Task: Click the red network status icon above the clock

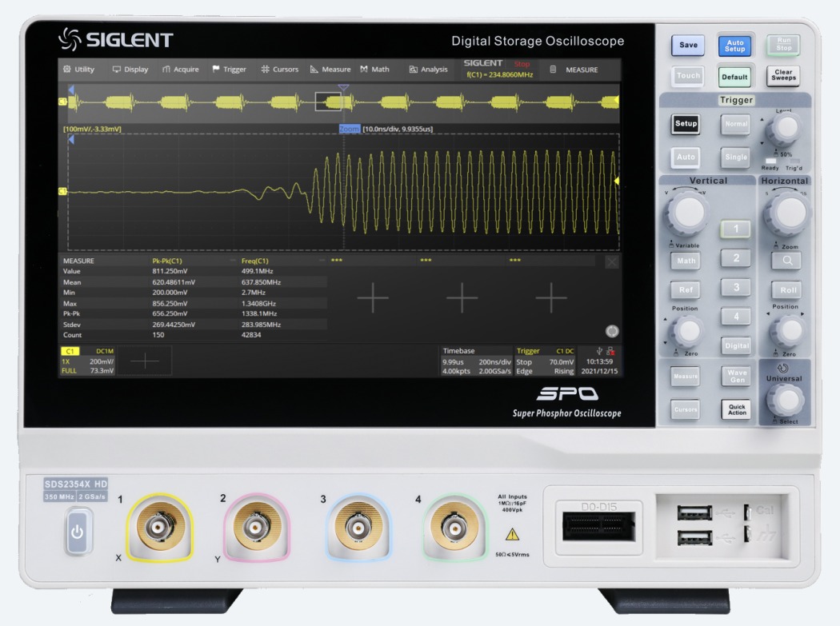Action: point(610,351)
